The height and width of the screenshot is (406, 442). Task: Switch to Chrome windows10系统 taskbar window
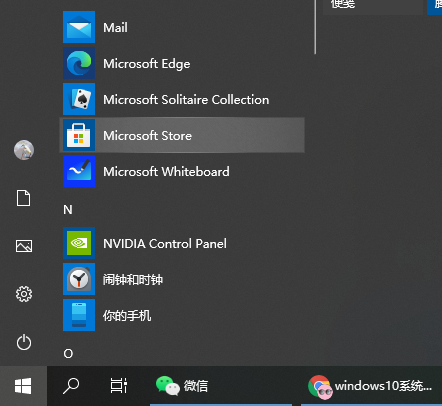click(x=371, y=386)
